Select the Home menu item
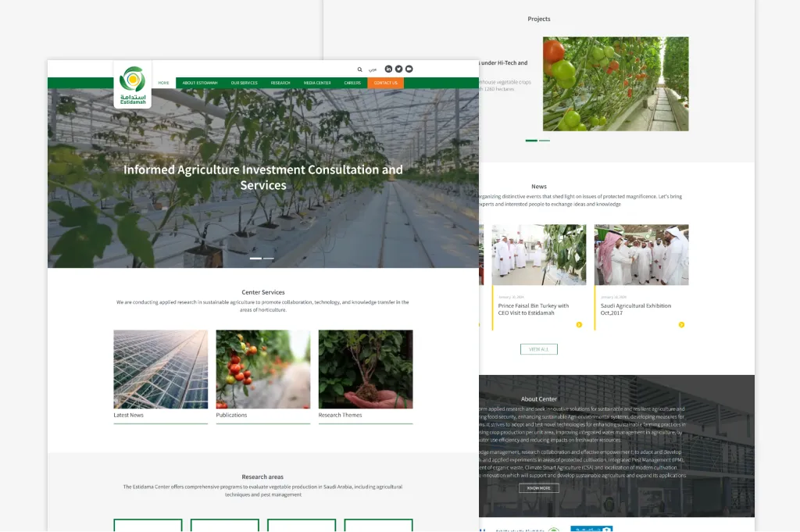Image resolution: width=800 pixels, height=532 pixels. point(163,83)
